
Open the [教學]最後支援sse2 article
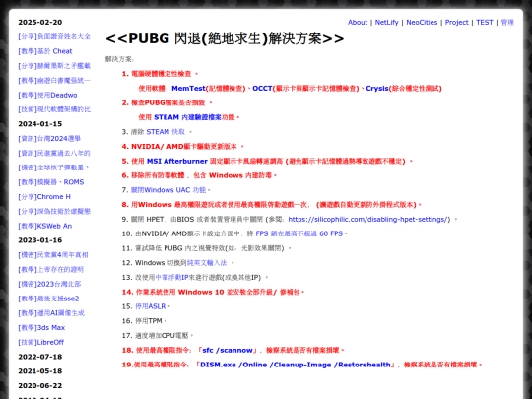pyautogui.click(x=48, y=299)
